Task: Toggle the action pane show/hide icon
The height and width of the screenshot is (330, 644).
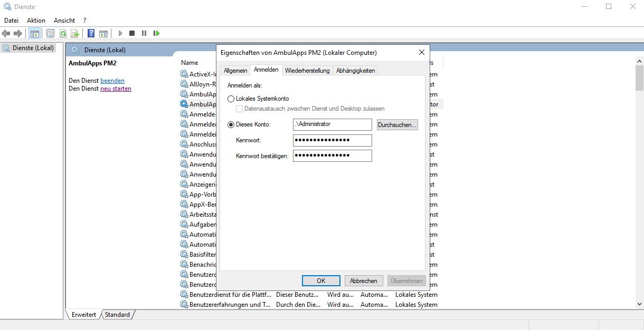Action: (103, 33)
